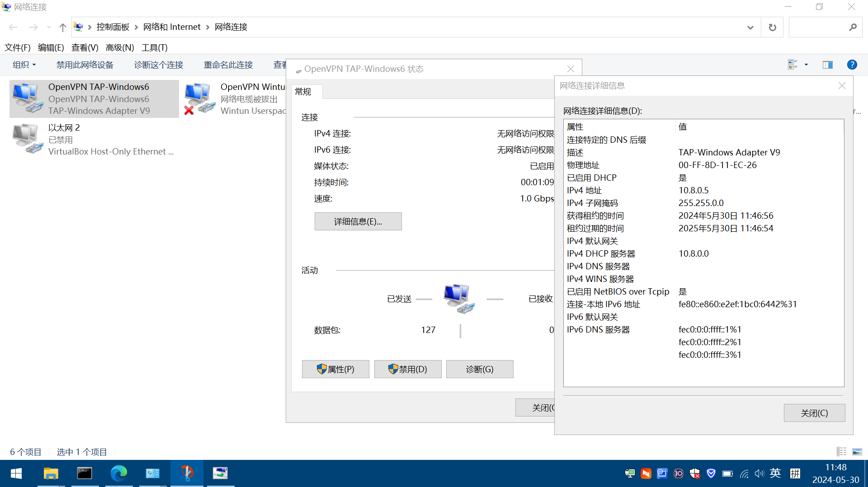Open the 组织 dropdown menu
This screenshot has height=487, width=868.
(24, 65)
